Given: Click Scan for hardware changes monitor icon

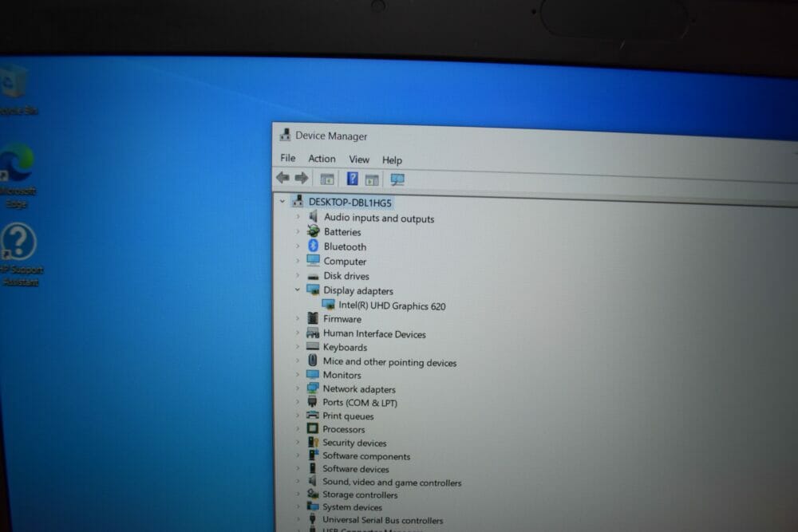Looking at the screenshot, I should [397, 179].
